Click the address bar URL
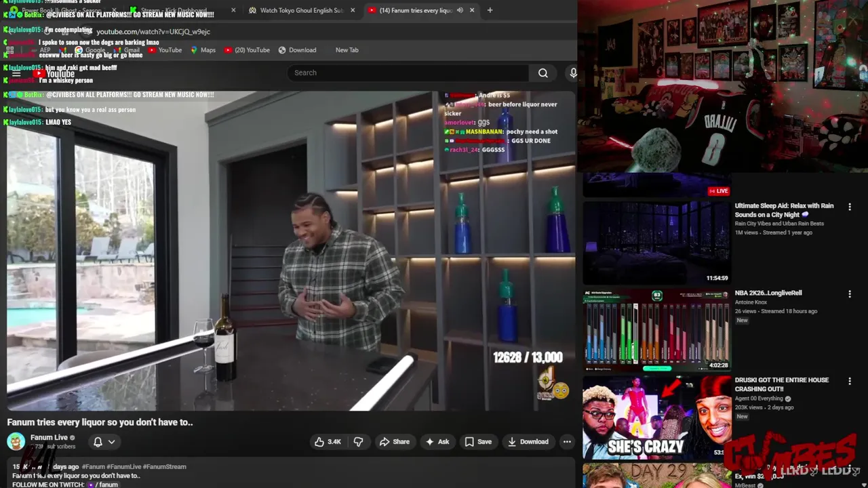The width and height of the screenshot is (868, 488). (153, 31)
